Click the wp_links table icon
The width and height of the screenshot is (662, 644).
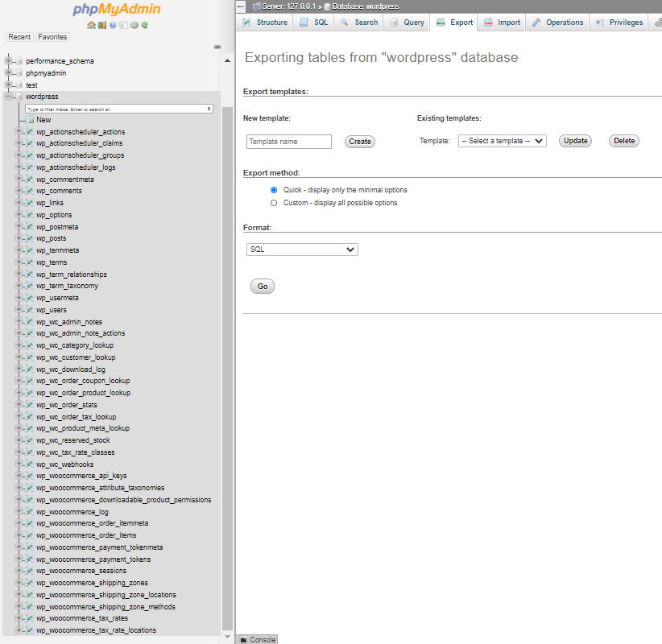coord(29,203)
